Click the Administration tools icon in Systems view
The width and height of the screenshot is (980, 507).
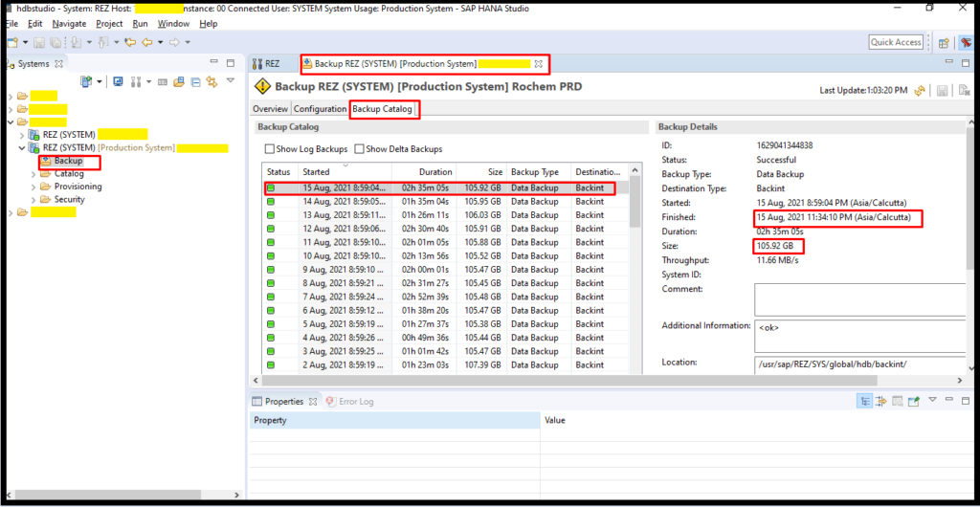136,82
